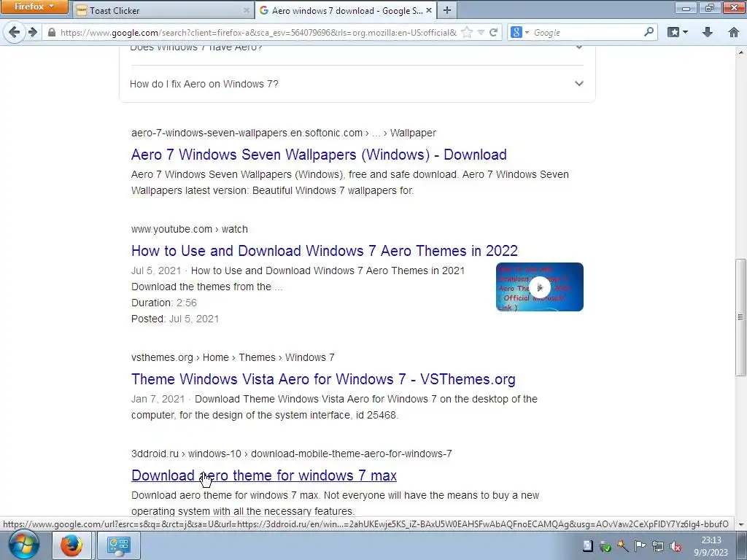Click the 'Posted: Jul 5, 2021' text
Image resolution: width=747 pixels, height=560 pixels.
pos(175,319)
